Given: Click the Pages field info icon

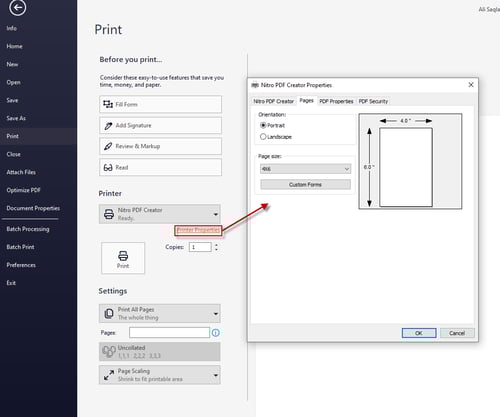Looking at the screenshot, I should 216,333.
